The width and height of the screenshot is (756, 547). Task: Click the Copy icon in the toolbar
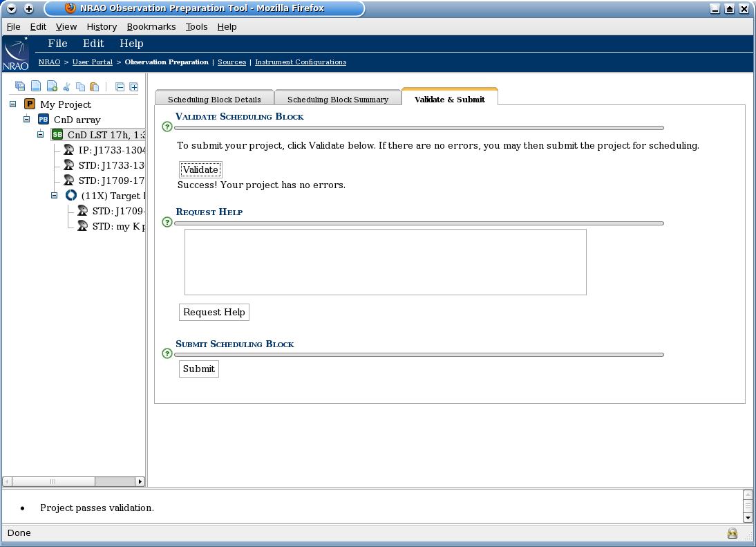click(80, 86)
